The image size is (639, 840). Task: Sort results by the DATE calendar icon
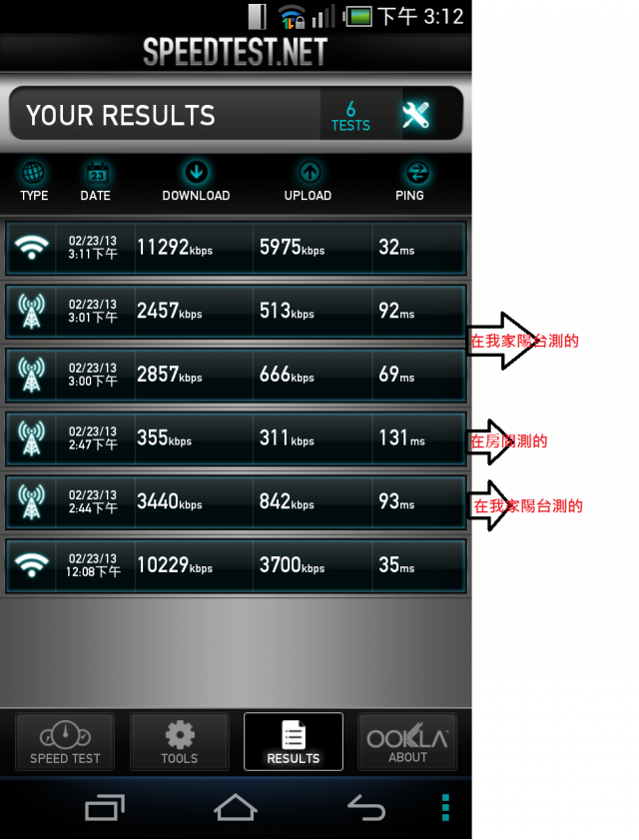coord(97,173)
